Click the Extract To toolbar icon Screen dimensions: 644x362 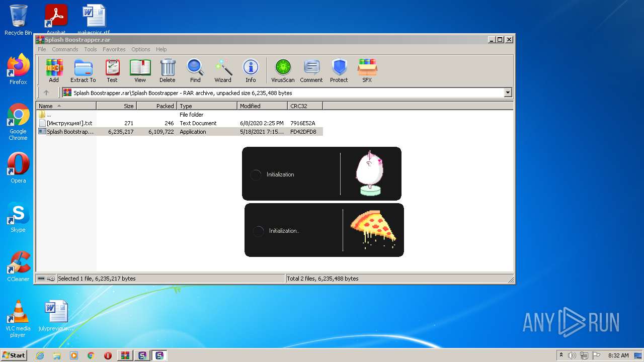[83, 71]
